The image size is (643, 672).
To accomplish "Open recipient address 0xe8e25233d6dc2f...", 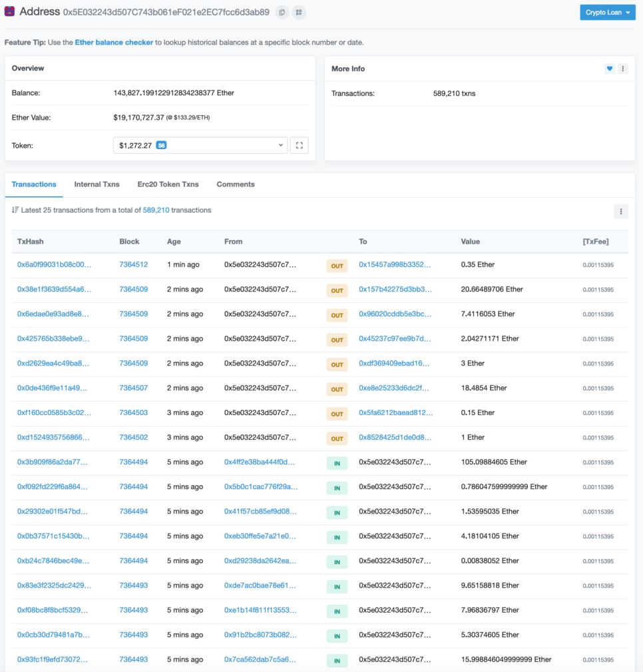I will 394,388.
